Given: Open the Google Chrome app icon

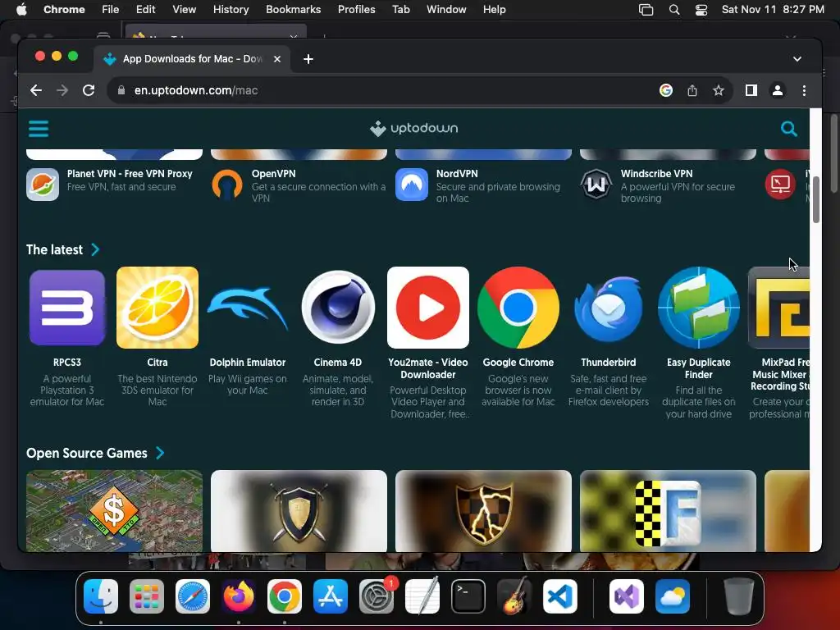Looking at the screenshot, I should (x=518, y=308).
